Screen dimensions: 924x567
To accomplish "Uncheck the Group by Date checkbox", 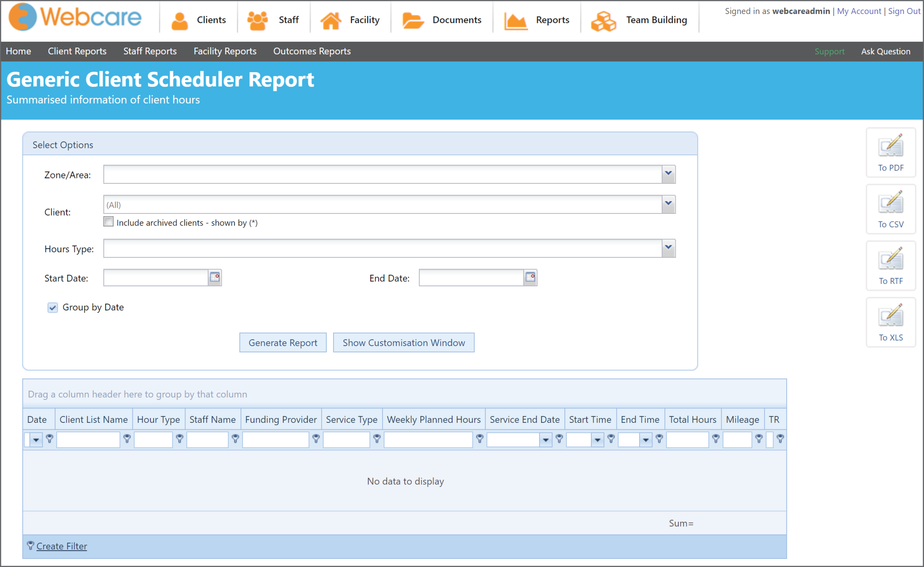I will click(x=52, y=307).
